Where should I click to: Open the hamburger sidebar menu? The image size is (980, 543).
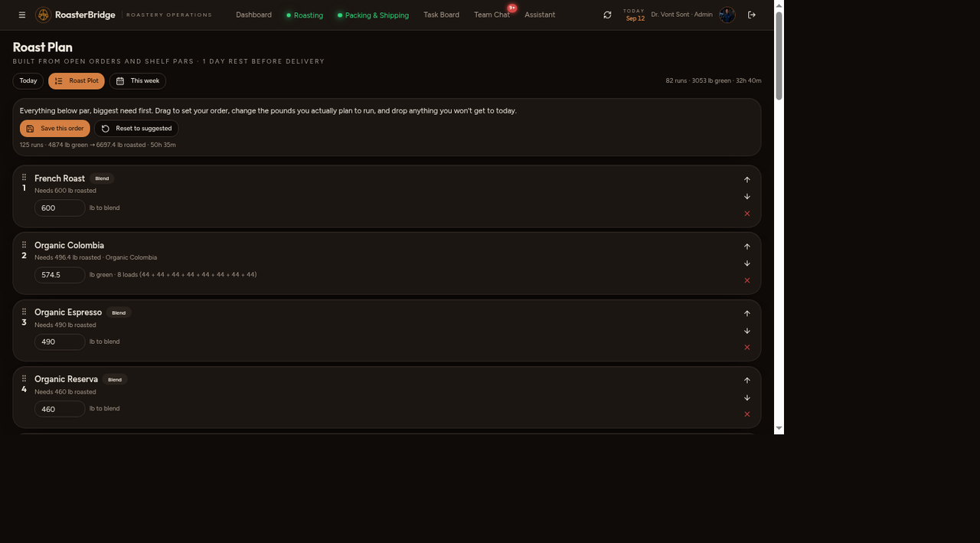22,15
